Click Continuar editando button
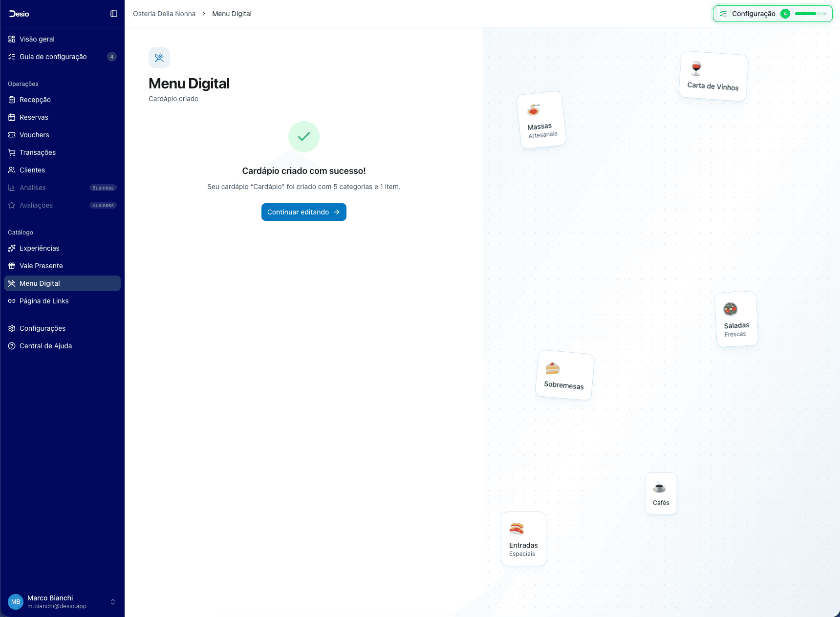 tap(303, 212)
